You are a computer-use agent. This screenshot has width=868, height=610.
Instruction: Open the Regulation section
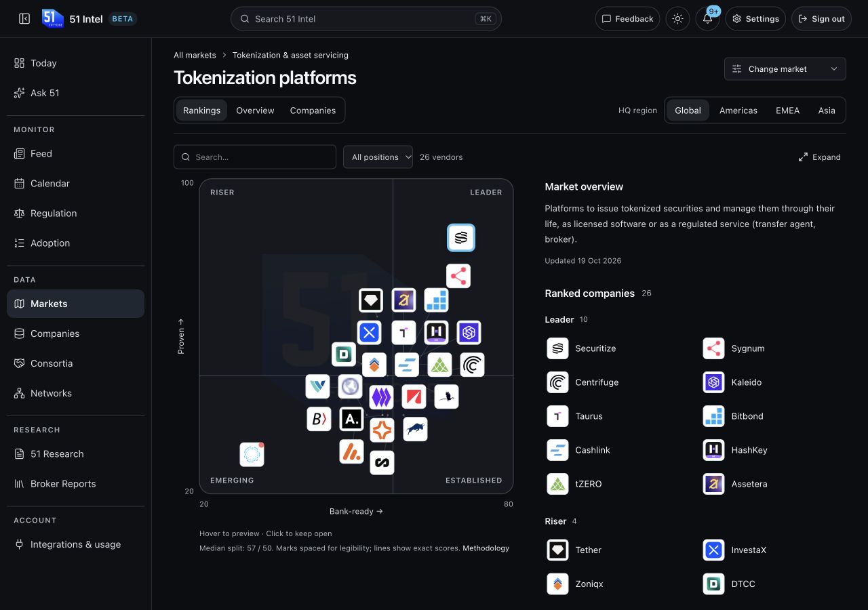pos(76,213)
